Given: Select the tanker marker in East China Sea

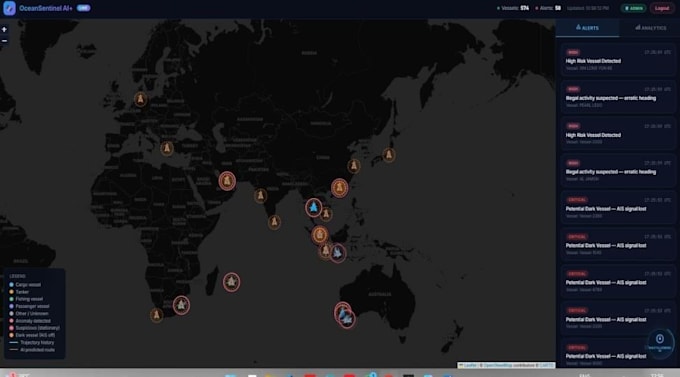Looking at the screenshot, I should coord(354,165).
